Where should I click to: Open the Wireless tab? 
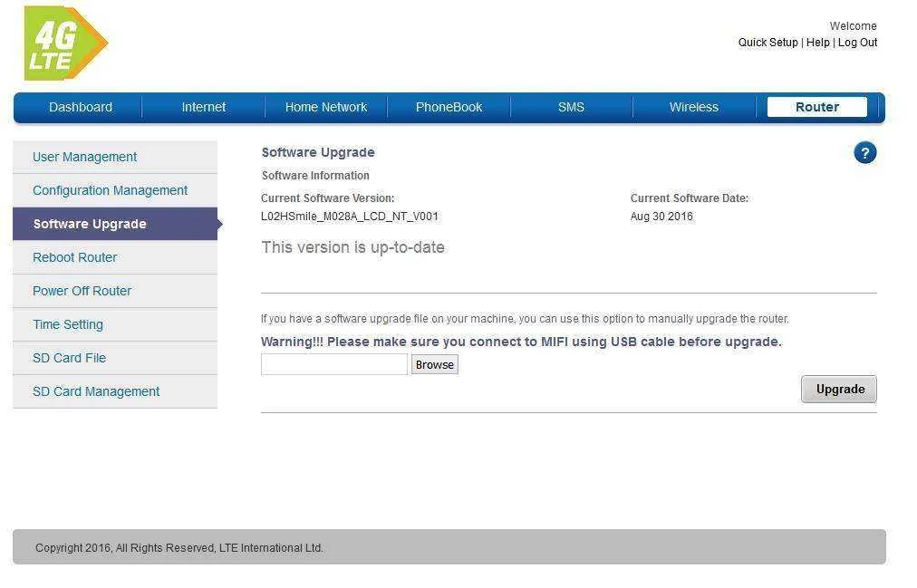(693, 108)
